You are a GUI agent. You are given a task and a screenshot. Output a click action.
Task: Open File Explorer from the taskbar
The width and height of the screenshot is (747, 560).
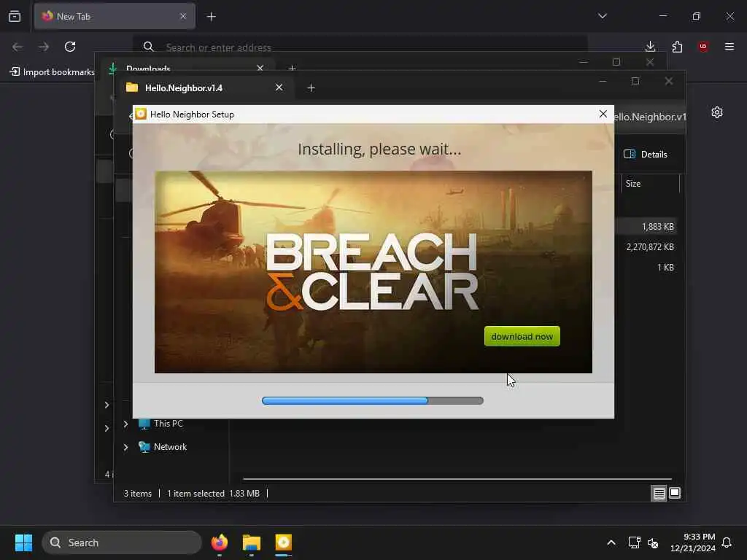pos(252,542)
